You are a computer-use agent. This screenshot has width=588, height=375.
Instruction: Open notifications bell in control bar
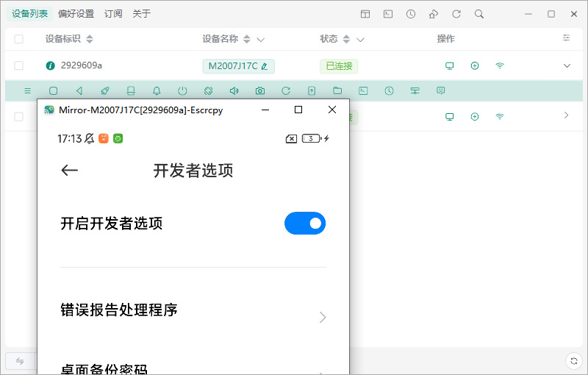pos(157,90)
